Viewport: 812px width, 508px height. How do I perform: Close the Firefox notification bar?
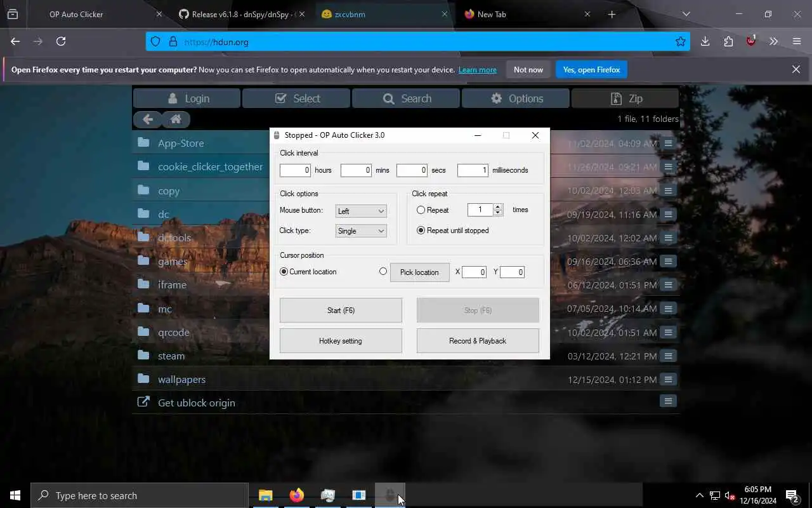(x=796, y=69)
